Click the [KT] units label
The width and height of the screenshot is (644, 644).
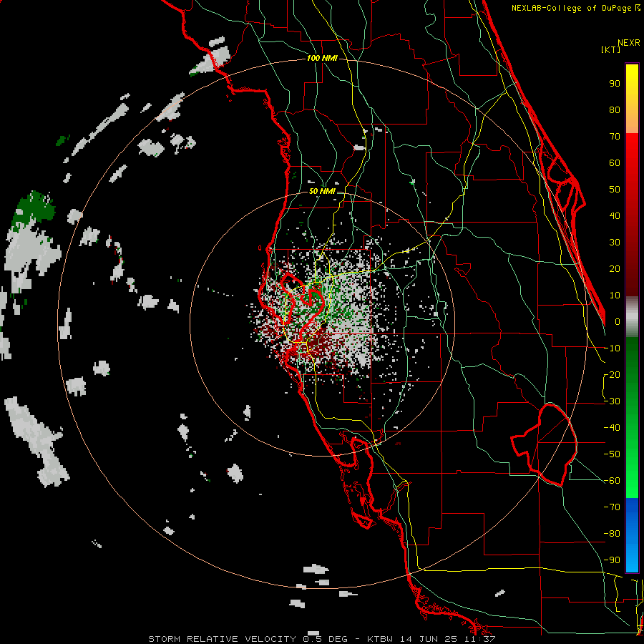tap(611, 49)
